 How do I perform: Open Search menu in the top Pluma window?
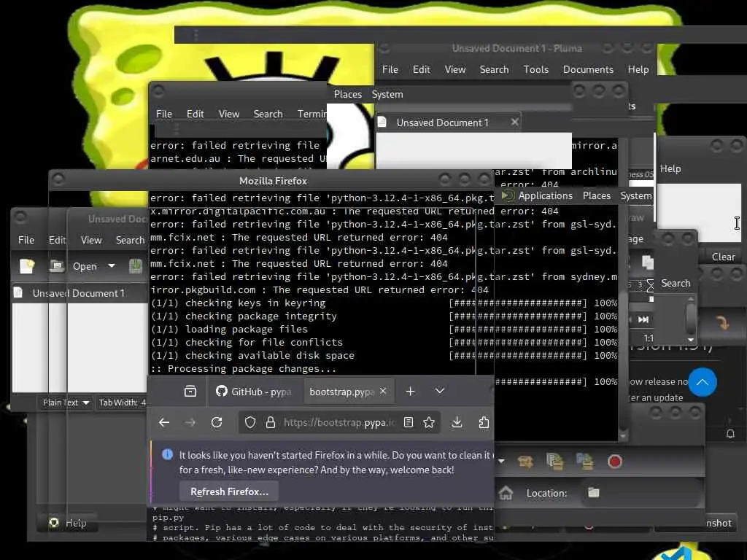pyautogui.click(x=494, y=69)
